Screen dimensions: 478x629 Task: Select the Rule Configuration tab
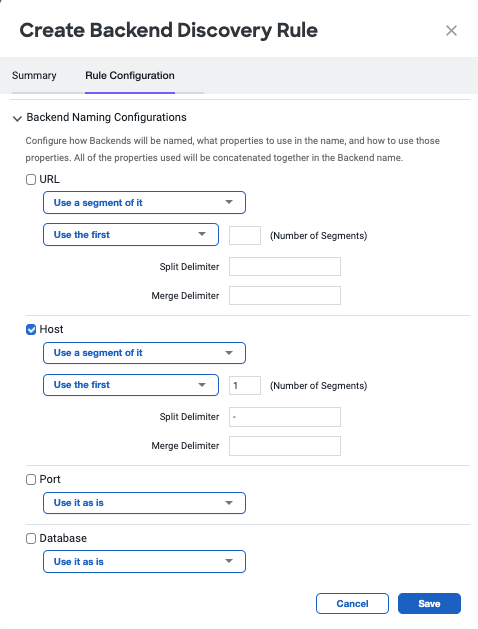pos(130,75)
